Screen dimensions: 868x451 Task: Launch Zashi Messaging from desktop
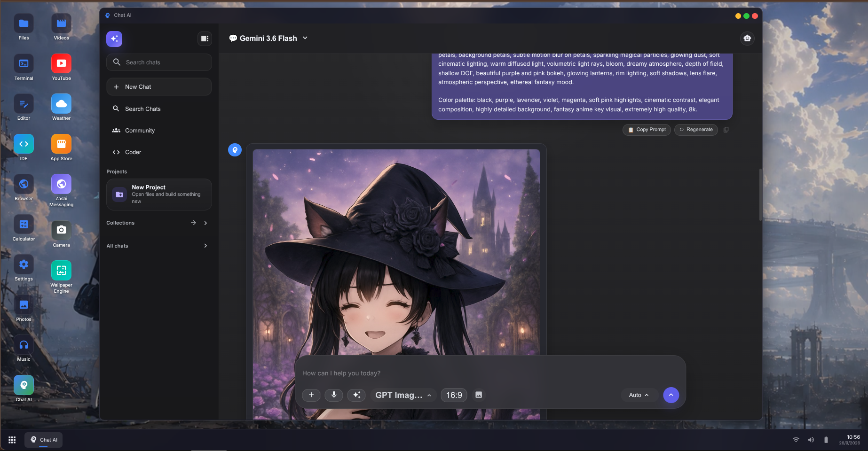(x=61, y=191)
